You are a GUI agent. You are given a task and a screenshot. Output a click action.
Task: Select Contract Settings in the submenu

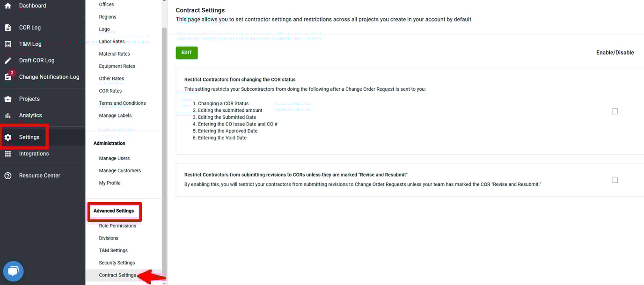click(x=117, y=275)
